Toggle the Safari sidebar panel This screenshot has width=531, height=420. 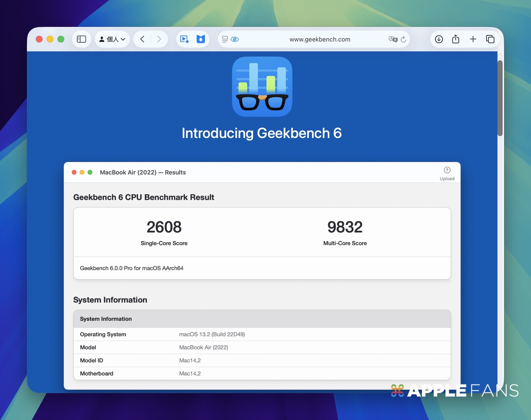click(81, 39)
